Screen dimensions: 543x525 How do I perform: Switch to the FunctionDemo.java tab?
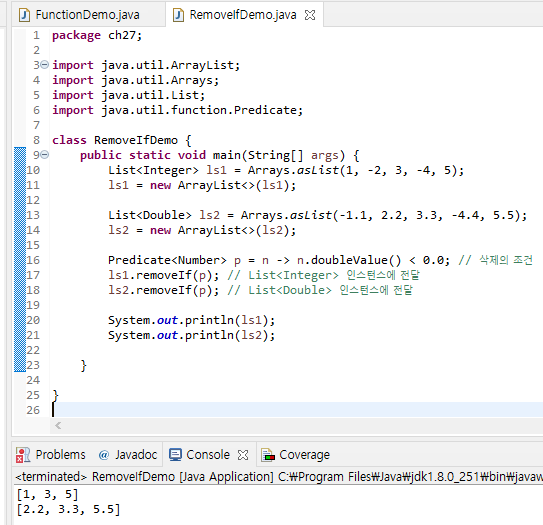click(88, 15)
